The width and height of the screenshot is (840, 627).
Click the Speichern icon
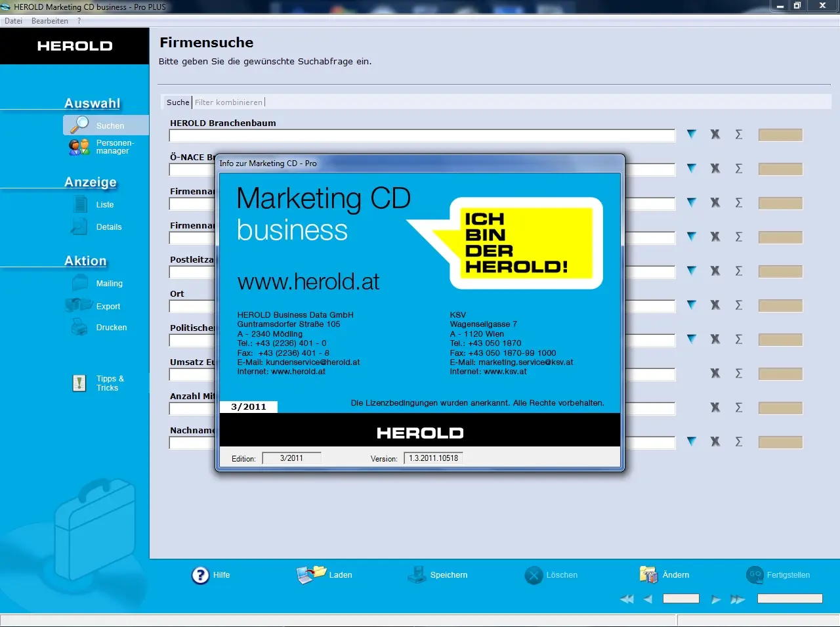coord(417,575)
